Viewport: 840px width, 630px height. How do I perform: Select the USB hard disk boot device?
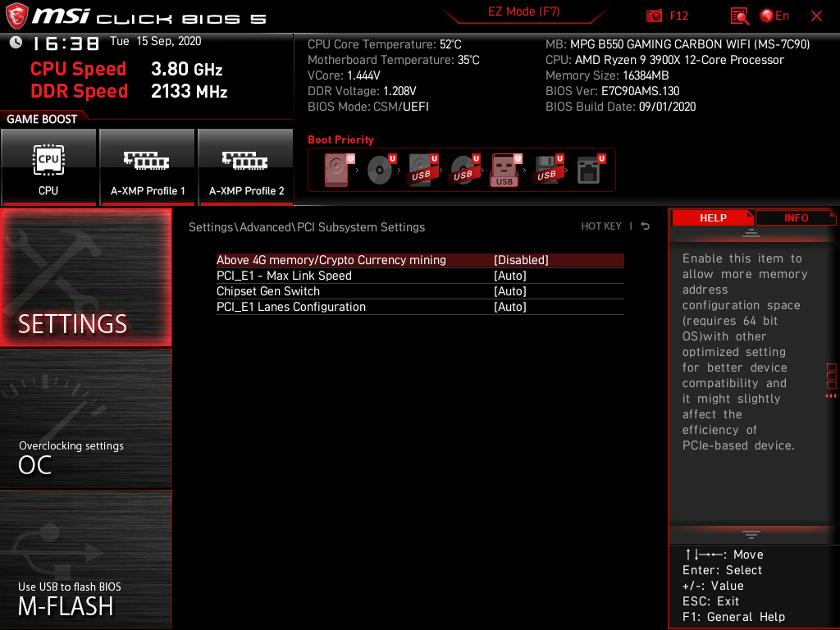pos(423,170)
